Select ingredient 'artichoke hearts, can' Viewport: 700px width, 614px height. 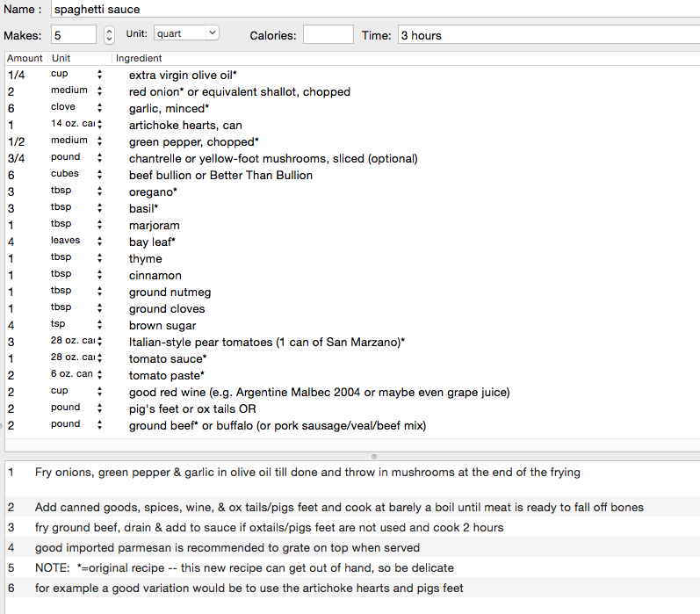tap(185, 125)
